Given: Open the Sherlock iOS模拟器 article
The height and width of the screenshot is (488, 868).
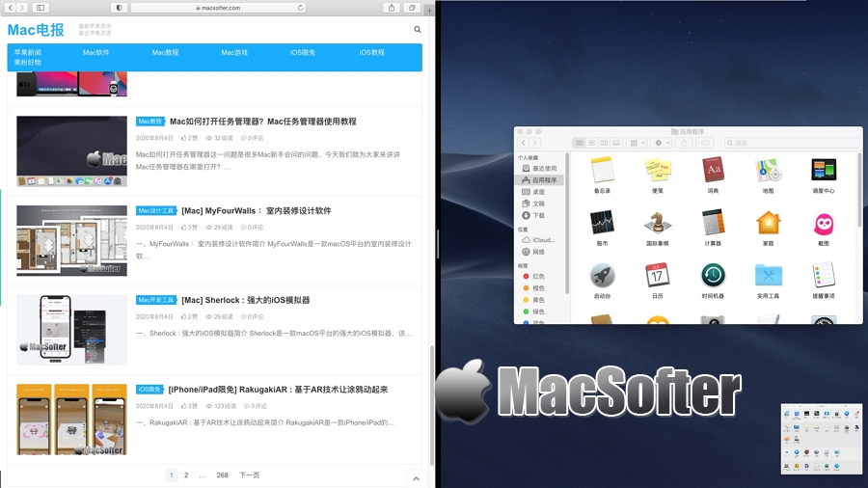Looking at the screenshot, I should click(245, 300).
